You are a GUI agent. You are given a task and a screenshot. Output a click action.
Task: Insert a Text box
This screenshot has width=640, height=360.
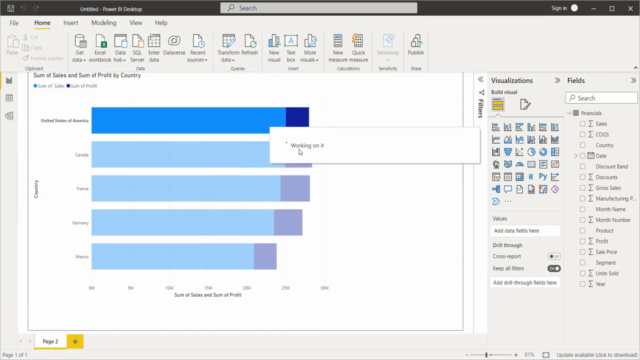point(291,48)
